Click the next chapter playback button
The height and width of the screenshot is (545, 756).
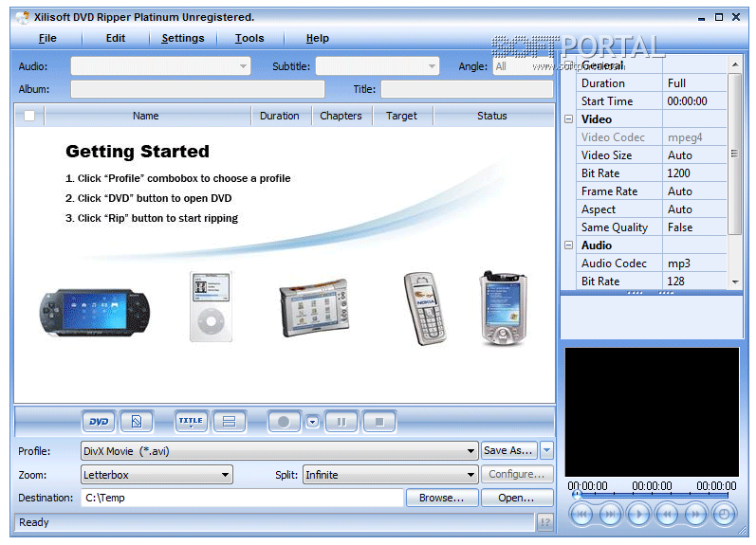point(610,514)
